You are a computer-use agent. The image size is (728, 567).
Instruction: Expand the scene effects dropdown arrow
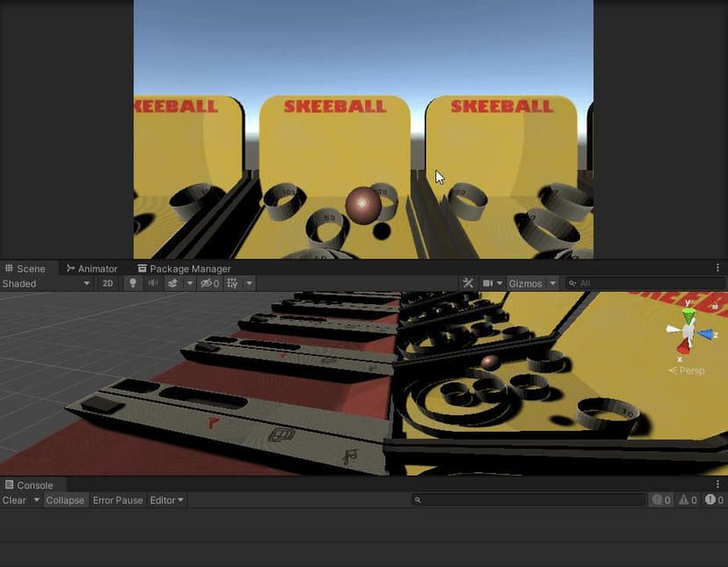(189, 283)
